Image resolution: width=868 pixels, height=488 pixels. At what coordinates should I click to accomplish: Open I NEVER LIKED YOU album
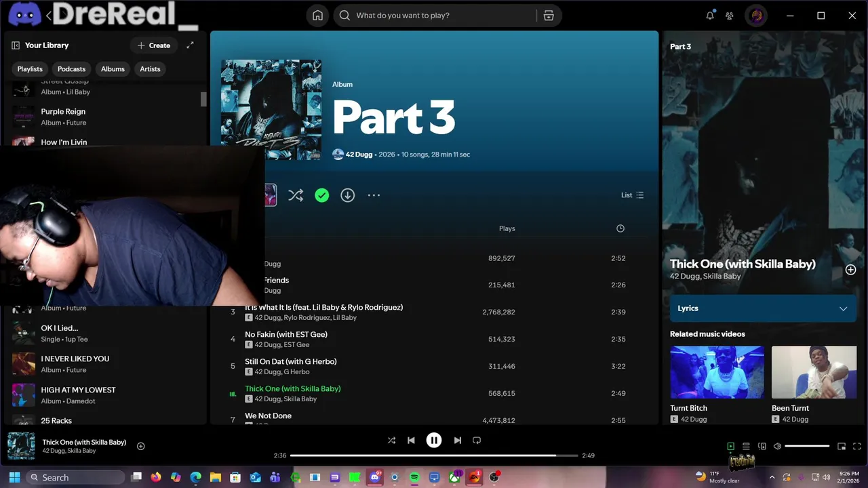pos(105,364)
